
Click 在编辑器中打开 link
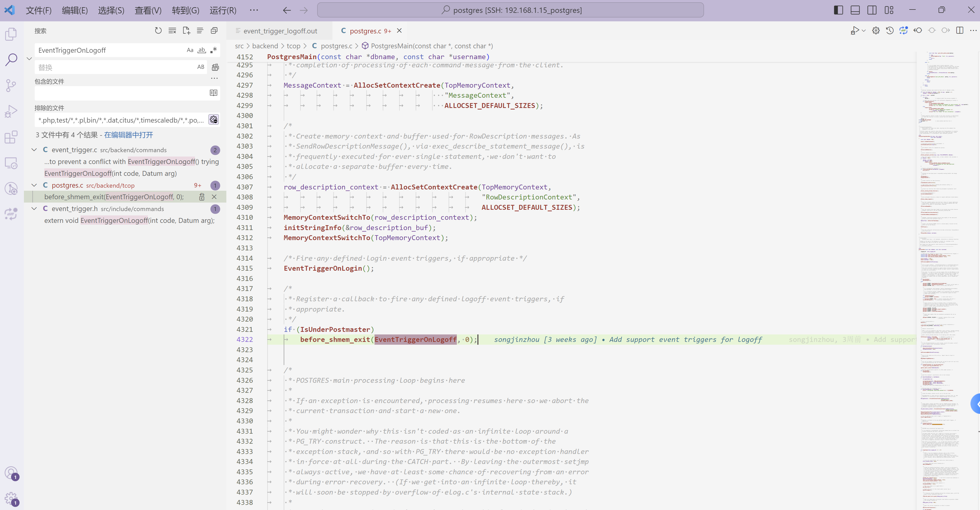pyautogui.click(x=129, y=135)
